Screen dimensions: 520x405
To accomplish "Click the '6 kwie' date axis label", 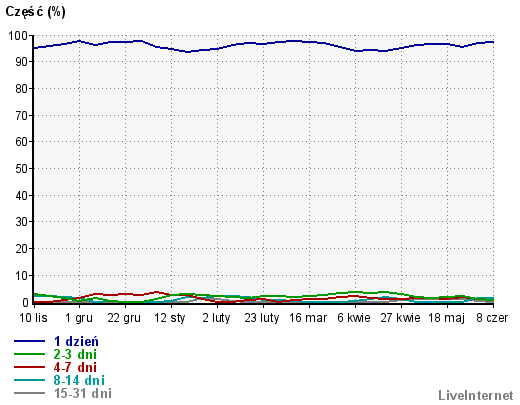I will click(x=354, y=318).
